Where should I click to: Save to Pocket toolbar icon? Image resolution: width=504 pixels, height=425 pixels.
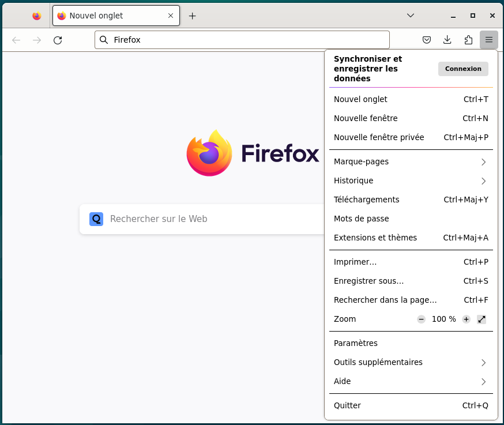tap(427, 40)
